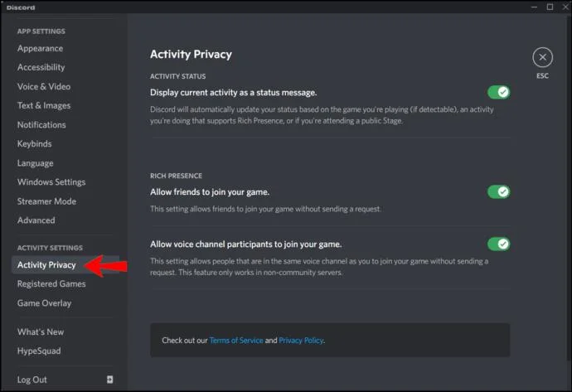Go to Voice & Video settings
The image size is (572, 392).
[44, 87]
